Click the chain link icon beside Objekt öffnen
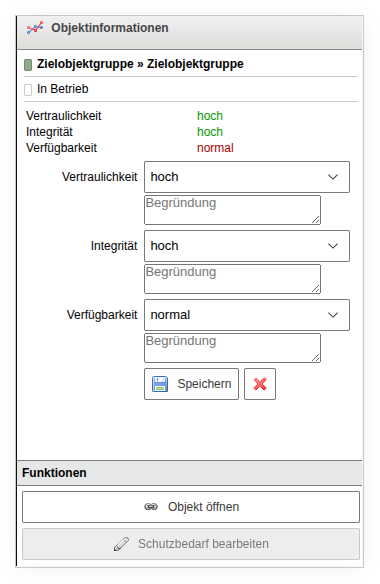The image size is (380, 584). pos(151,507)
